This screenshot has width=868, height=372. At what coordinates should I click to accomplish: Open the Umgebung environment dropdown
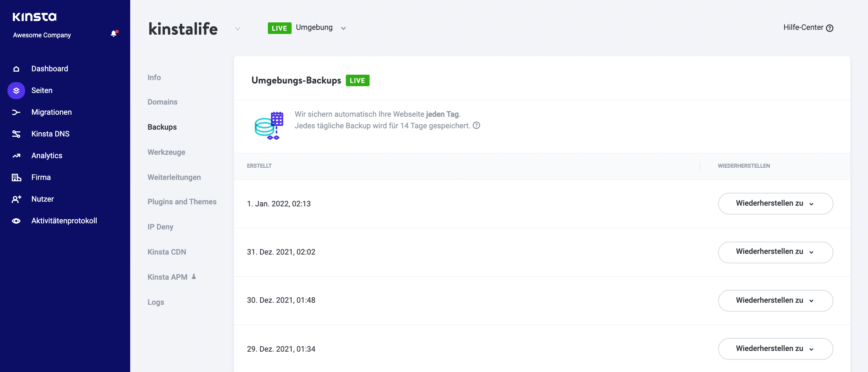point(343,28)
